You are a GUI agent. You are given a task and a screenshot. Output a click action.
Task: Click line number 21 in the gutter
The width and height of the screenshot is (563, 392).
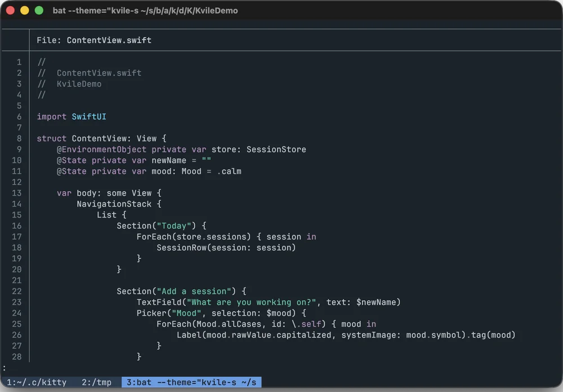pyautogui.click(x=16, y=281)
